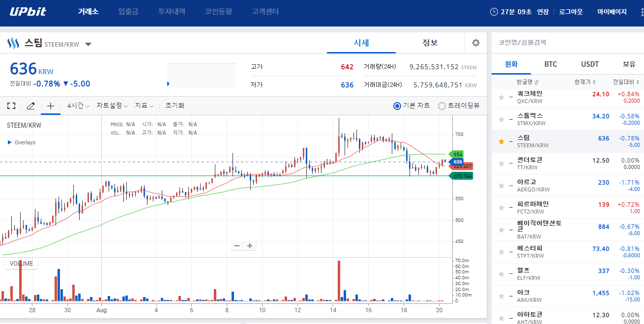Viewport: 644px width, 324px height.
Task: Select 피르마체인 FCT2/KRW row
Action: point(568,208)
